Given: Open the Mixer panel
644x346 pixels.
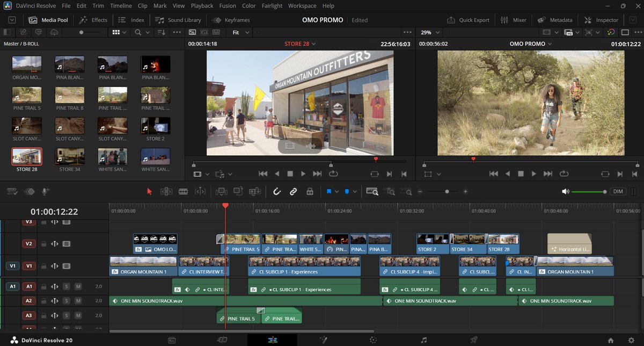Looking at the screenshot, I should click(x=514, y=20).
